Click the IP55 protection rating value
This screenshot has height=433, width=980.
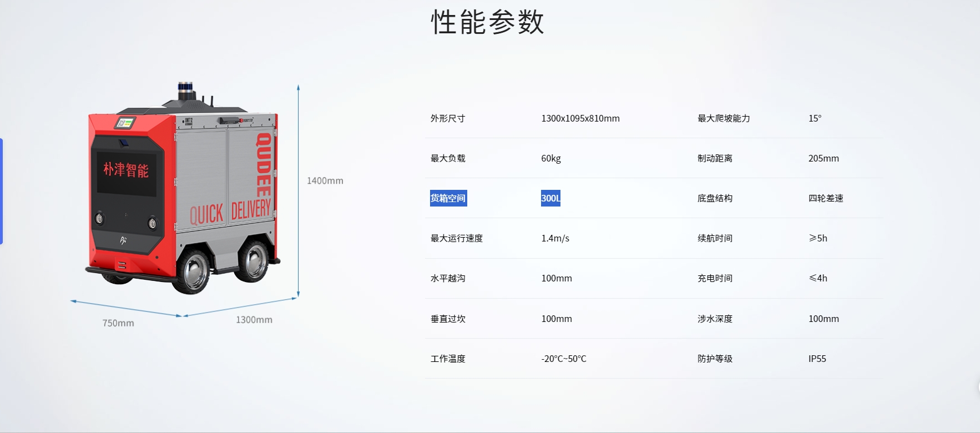[x=817, y=359]
